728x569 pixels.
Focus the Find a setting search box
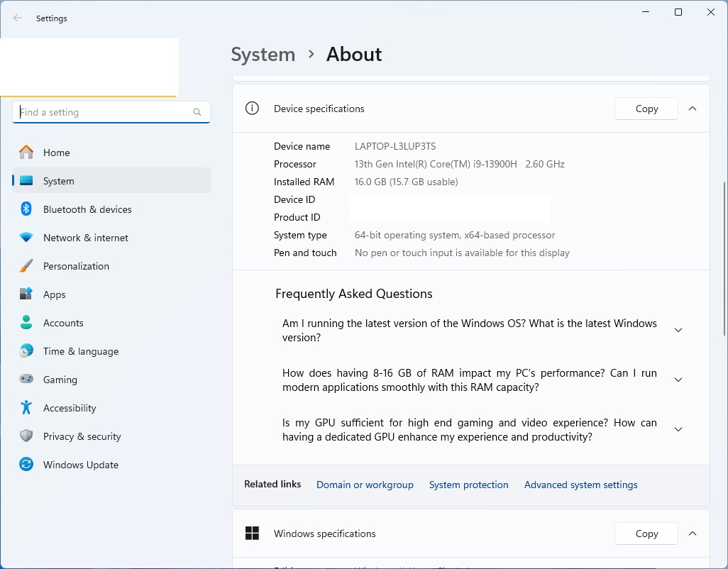(x=111, y=112)
